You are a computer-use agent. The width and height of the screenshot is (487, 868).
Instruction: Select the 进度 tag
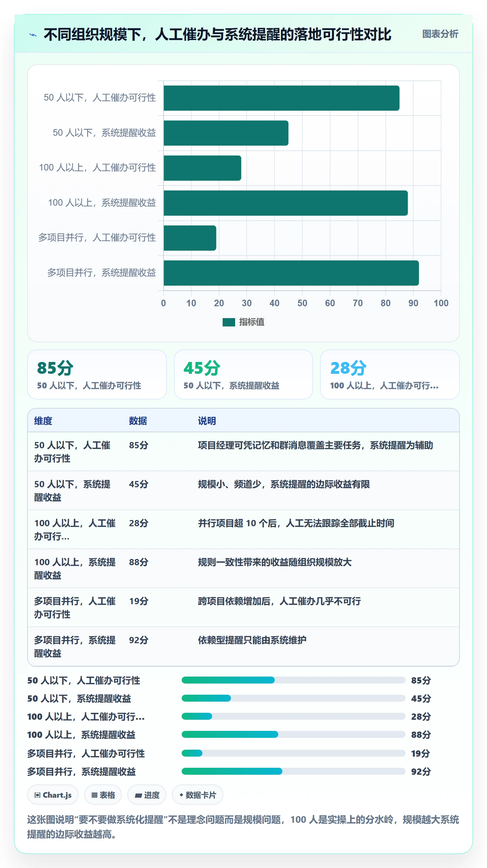coord(147,795)
